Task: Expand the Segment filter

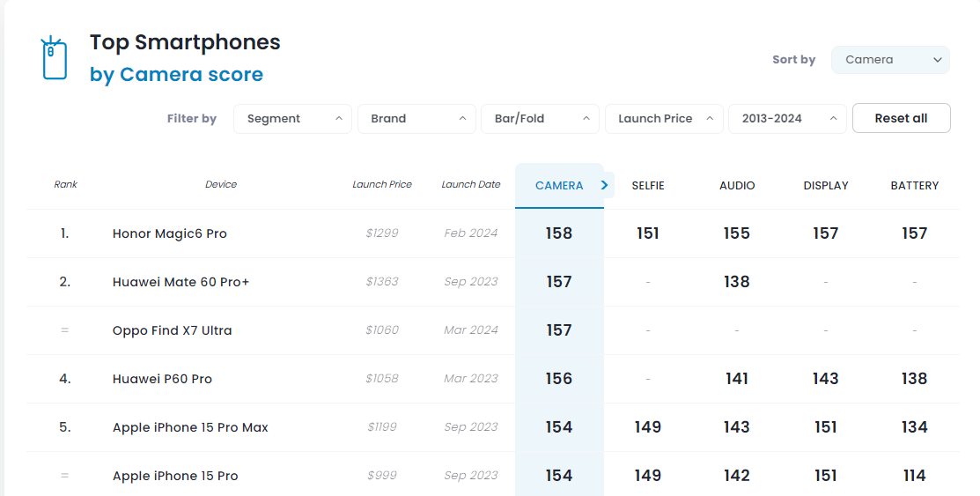Action: (x=292, y=118)
